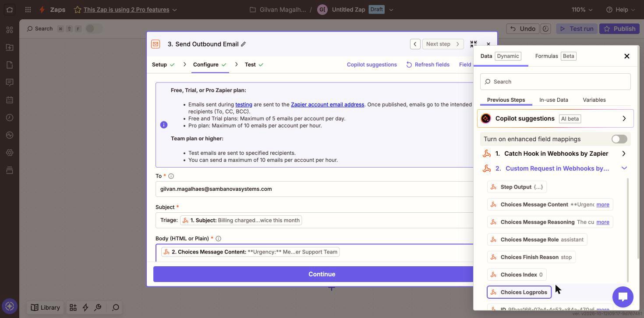Viewport: 644px width, 318px height.
Task: Switch to the Configure tab
Action: pyautogui.click(x=210, y=64)
